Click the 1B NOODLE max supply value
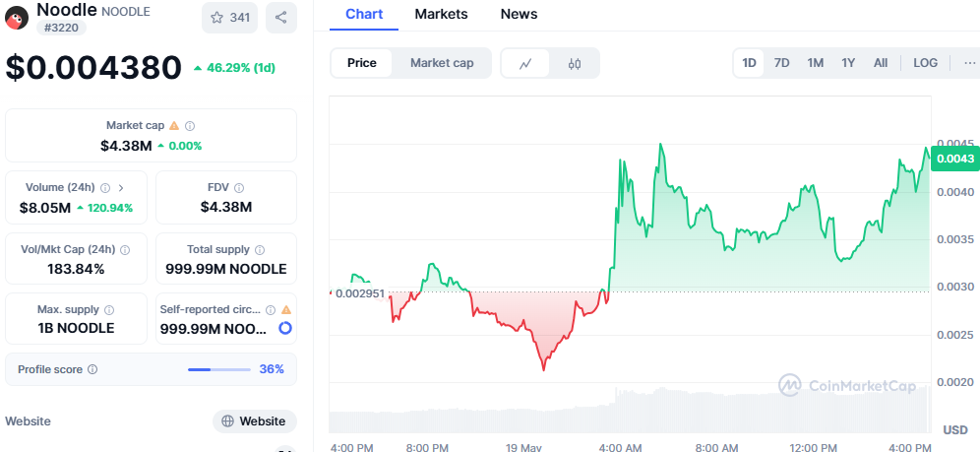 point(76,328)
